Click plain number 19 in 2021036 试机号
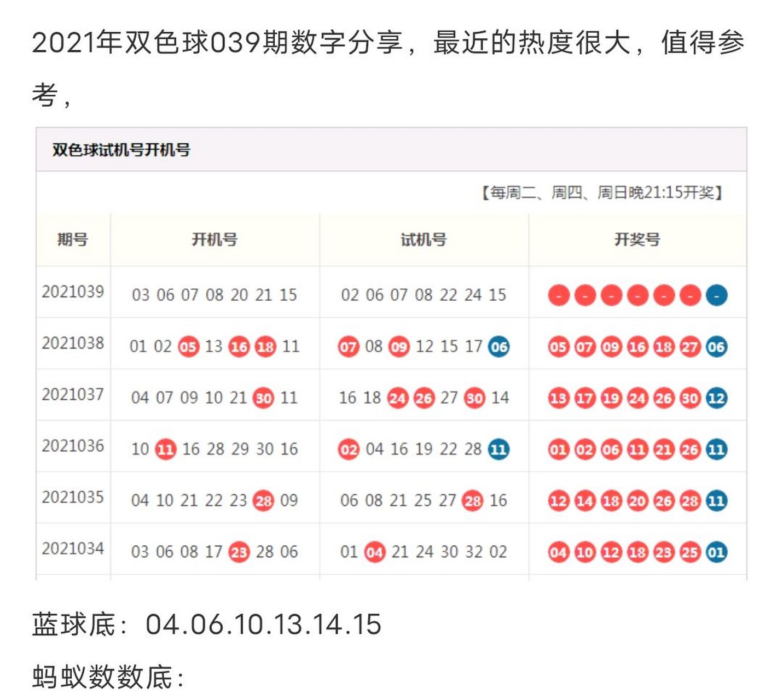The height and width of the screenshot is (700, 783). tap(424, 449)
